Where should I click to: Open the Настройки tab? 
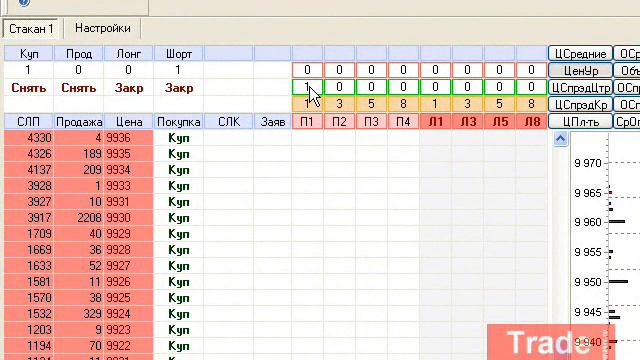click(103, 28)
